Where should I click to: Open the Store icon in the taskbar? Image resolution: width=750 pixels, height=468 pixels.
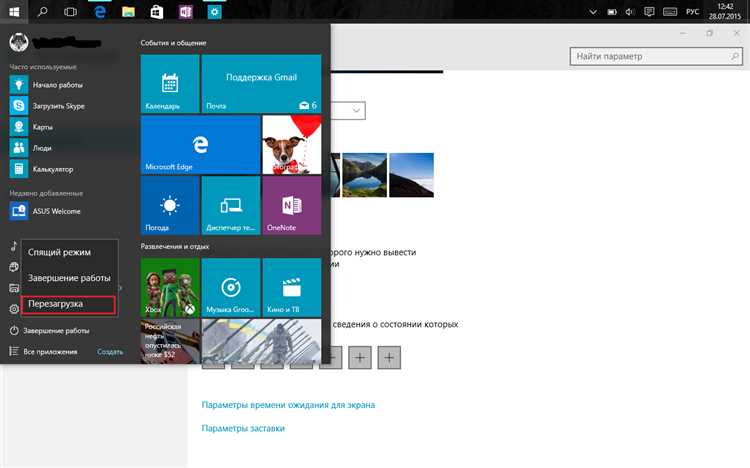(157, 11)
